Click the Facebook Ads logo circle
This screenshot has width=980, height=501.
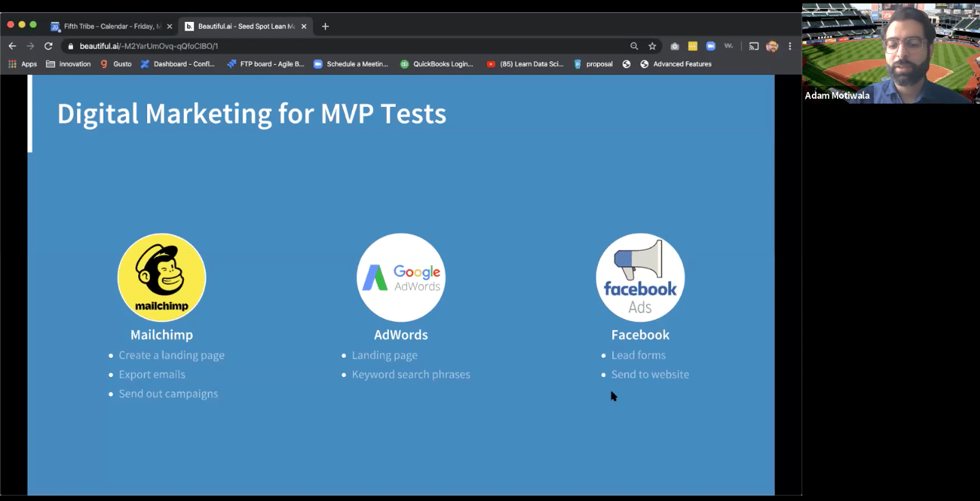coord(640,277)
